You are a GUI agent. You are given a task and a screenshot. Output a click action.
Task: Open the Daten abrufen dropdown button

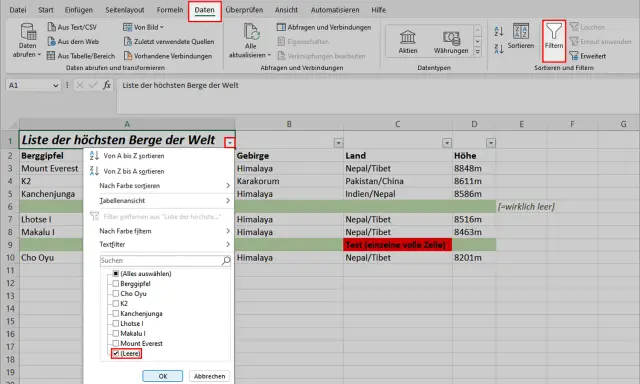(27, 40)
